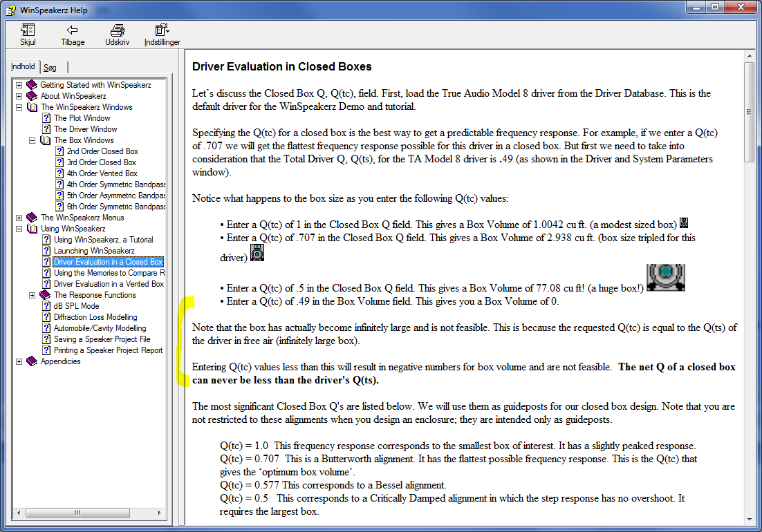Open the 2nd Order Closed Box topic

coord(102,151)
